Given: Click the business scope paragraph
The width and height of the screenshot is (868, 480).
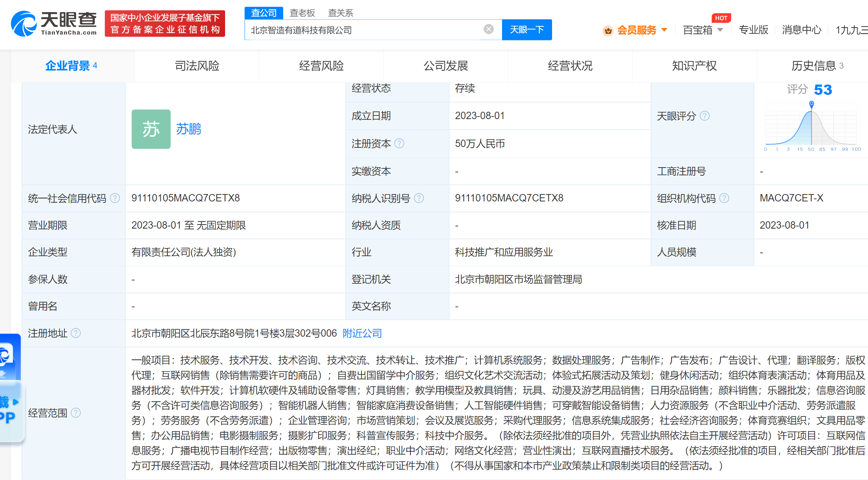Looking at the screenshot, I should click(x=498, y=413).
